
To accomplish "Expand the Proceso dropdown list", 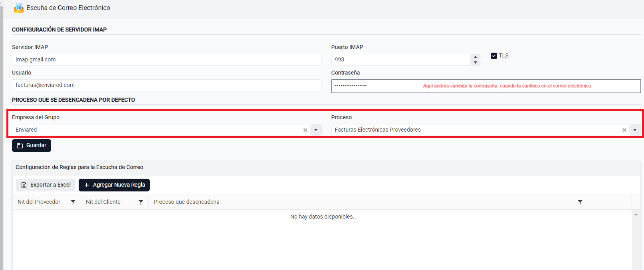I will tap(635, 130).
